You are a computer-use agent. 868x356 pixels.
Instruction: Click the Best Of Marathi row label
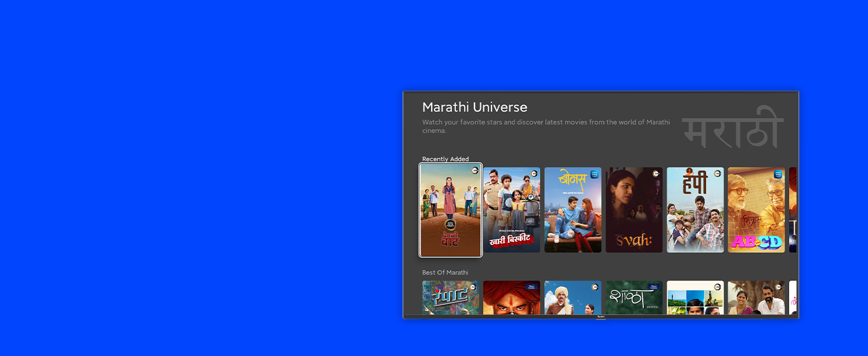click(x=445, y=272)
